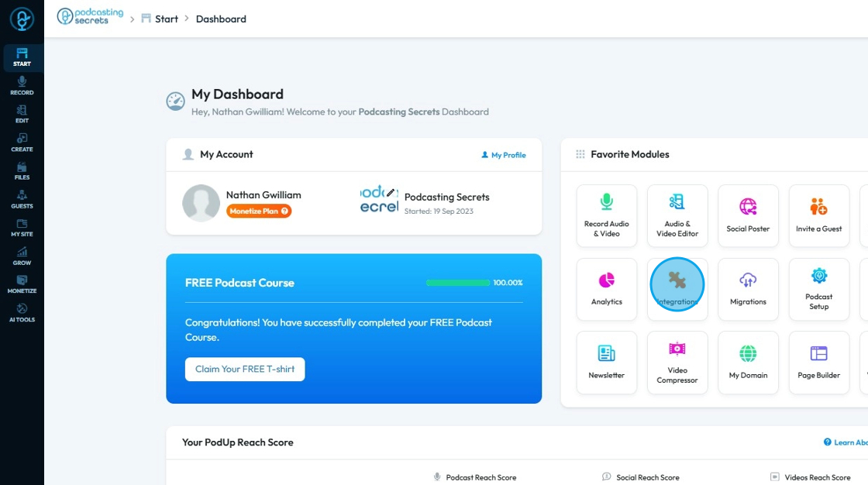Open the Analytics module

(x=607, y=289)
